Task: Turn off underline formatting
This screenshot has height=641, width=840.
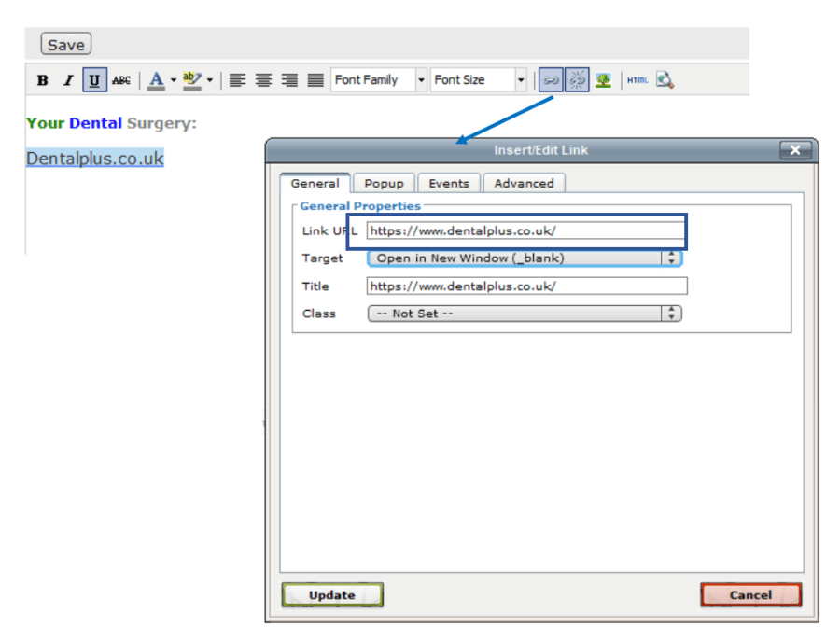Action: click(x=94, y=80)
